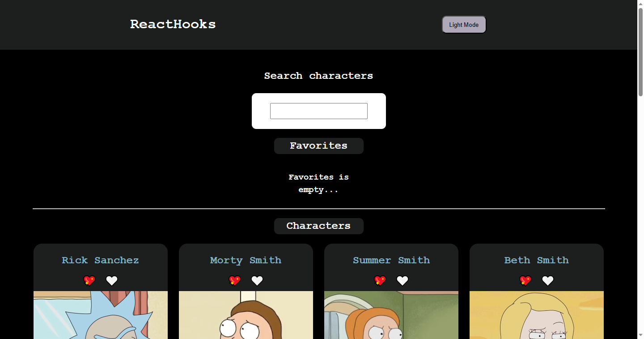This screenshot has width=644, height=339.
Task: Open the Characters section
Action: pyautogui.click(x=318, y=226)
